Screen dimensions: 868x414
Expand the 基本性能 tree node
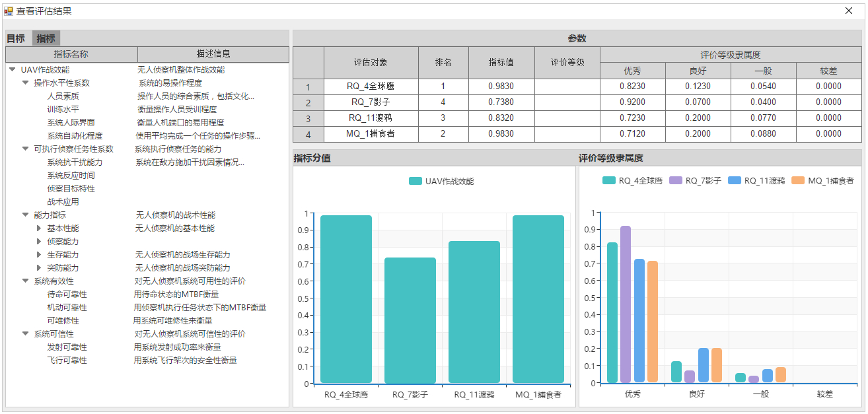pyautogui.click(x=39, y=228)
